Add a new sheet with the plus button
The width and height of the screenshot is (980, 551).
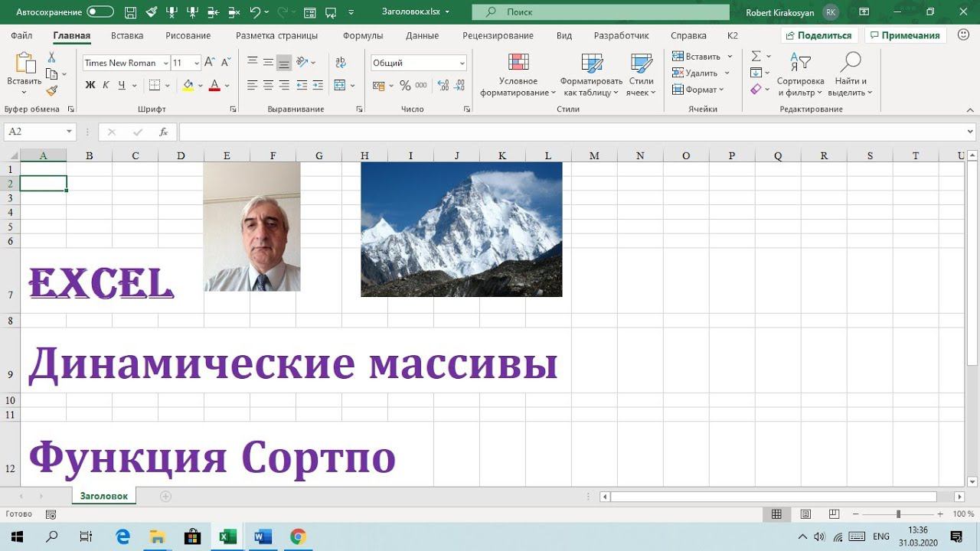(165, 496)
